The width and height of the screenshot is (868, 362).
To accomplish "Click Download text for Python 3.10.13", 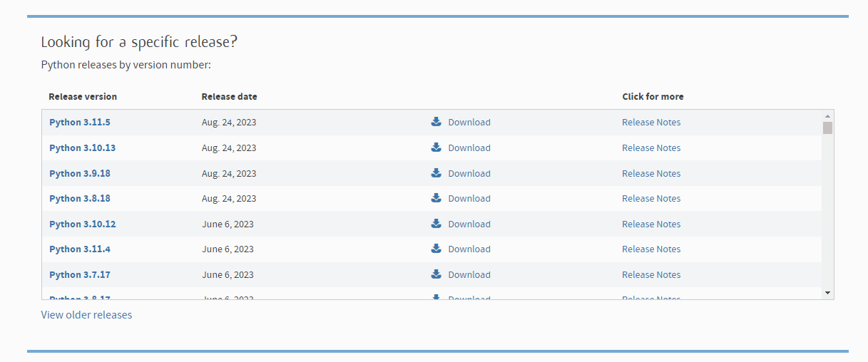I will point(469,148).
